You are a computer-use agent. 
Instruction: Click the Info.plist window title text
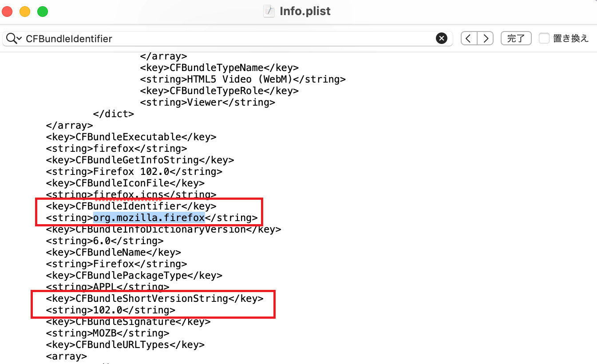[305, 12]
